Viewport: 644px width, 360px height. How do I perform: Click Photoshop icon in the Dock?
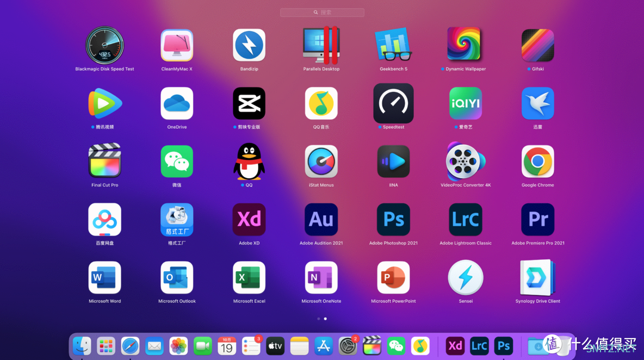503,346
